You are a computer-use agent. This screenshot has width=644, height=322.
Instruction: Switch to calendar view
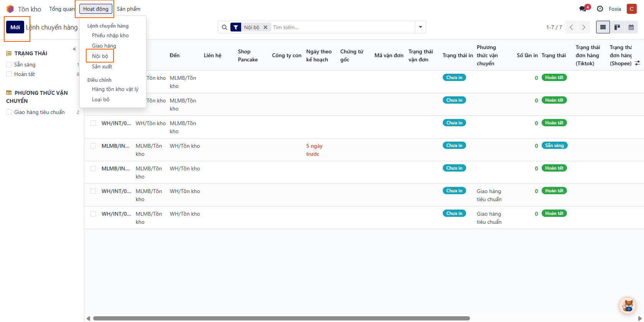(631, 27)
